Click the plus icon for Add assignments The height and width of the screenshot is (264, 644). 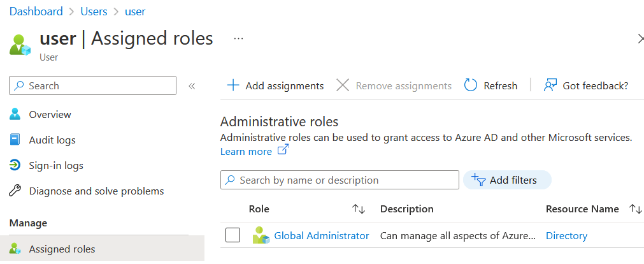pos(233,85)
